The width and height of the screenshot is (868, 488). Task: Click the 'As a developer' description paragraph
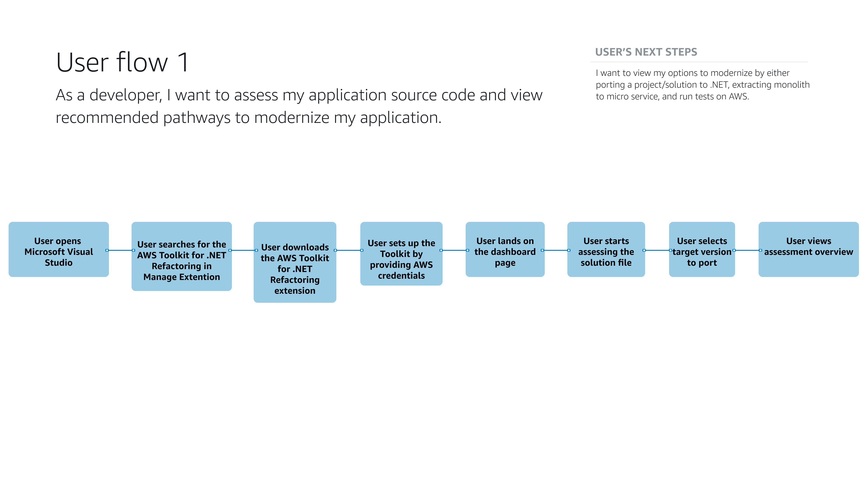pyautogui.click(x=299, y=106)
